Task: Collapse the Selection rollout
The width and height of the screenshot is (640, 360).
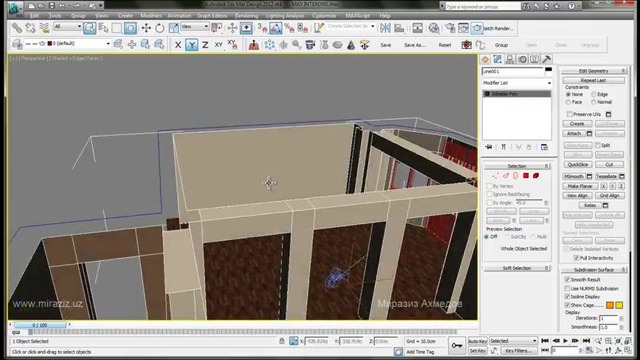Action: (x=517, y=166)
